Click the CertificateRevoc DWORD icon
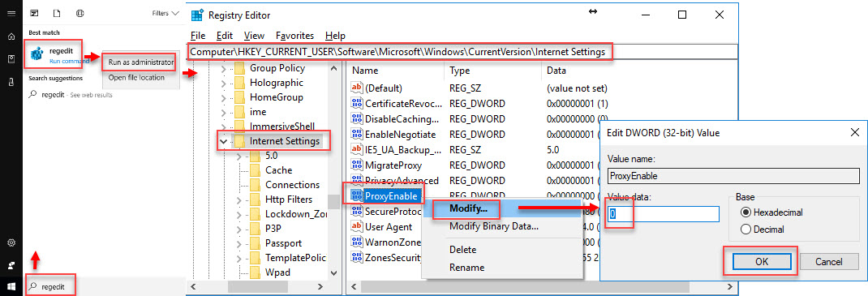This screenshot has width=868, height=296. click(x=356, y=104)
